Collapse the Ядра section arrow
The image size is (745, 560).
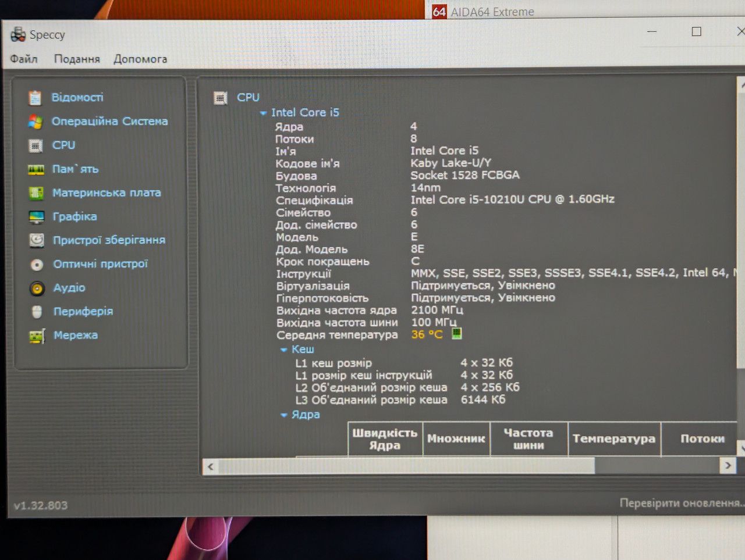point(284,415)
